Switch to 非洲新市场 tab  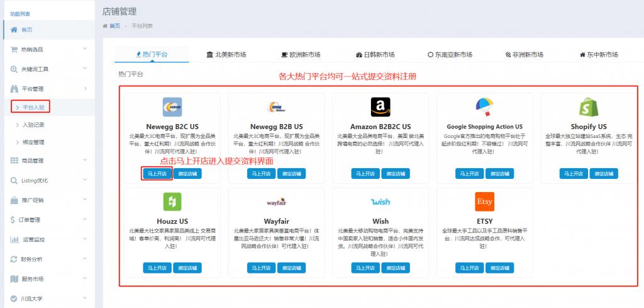pyautogui.click(x=524, y=54)
